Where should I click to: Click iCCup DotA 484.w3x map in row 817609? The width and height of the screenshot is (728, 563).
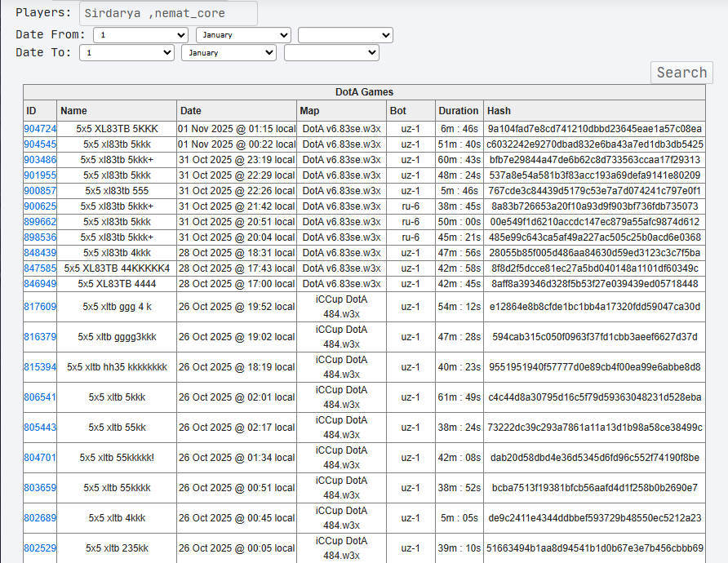341,307
